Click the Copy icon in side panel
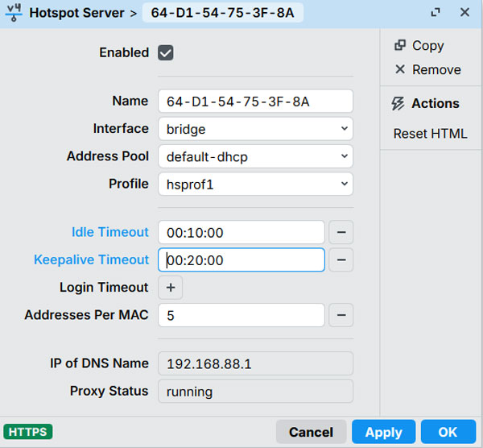The image size is (483, 448). 400,46
